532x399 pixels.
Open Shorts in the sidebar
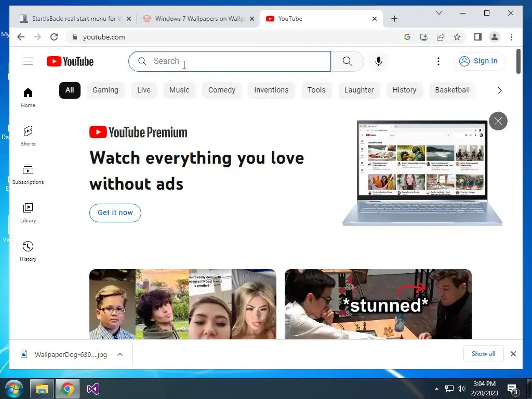tap(28, 136)
